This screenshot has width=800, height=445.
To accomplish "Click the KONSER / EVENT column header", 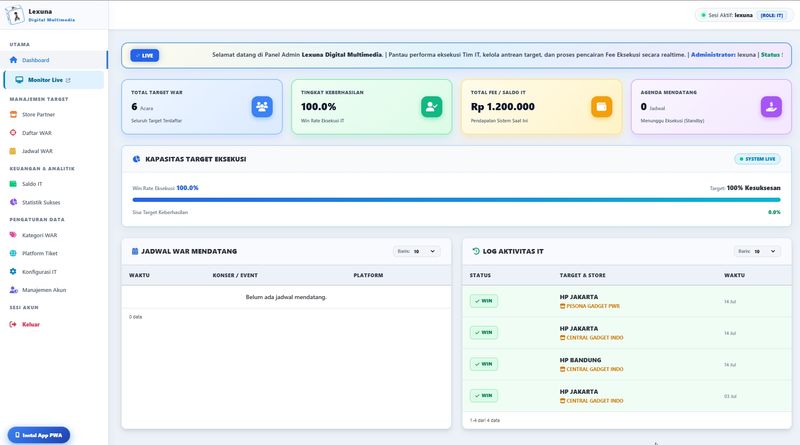I will (x=235, y=275).
